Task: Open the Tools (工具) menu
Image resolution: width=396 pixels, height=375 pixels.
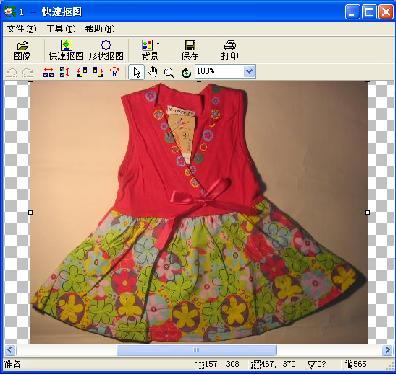Action: pos(61,29)
